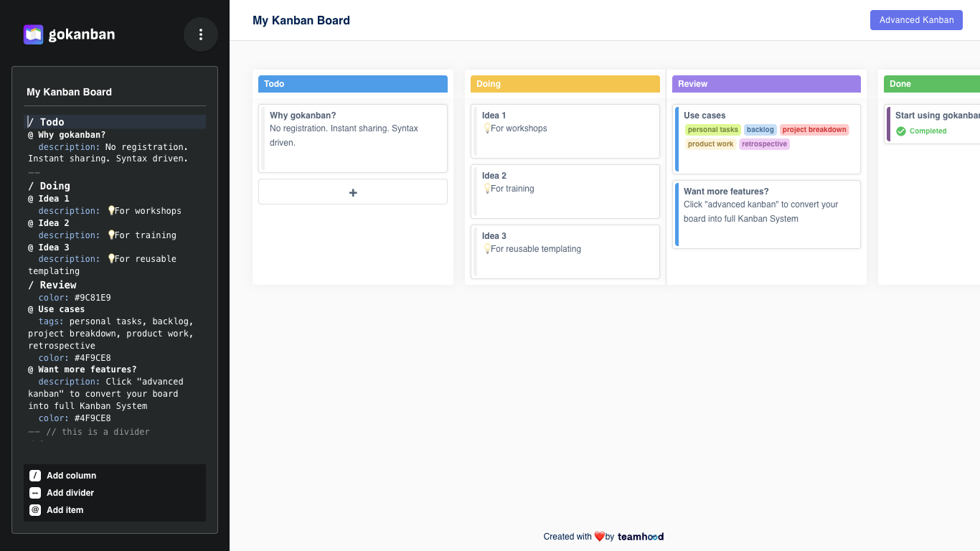Click the slash icon for Add column
The width and height of the screenshot is (980, 551).
pos(35,476)
